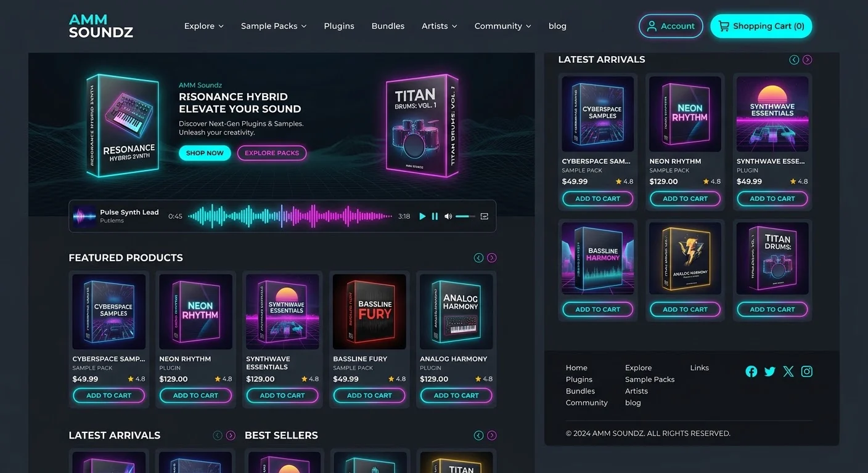Open the Bassline Fury product image
868x473 pixels.
pyautogui.click(x=370, y=312)
